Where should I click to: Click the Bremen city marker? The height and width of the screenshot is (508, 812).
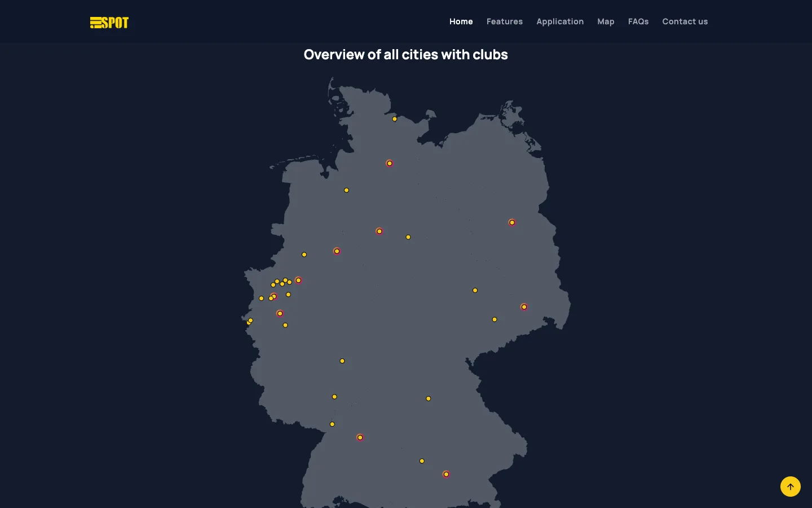tap(346, 190)
